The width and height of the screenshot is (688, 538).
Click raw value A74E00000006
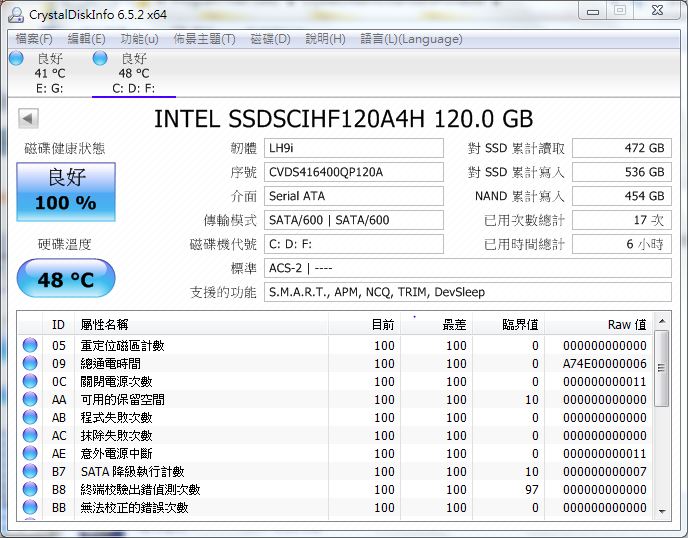point(605,363)
